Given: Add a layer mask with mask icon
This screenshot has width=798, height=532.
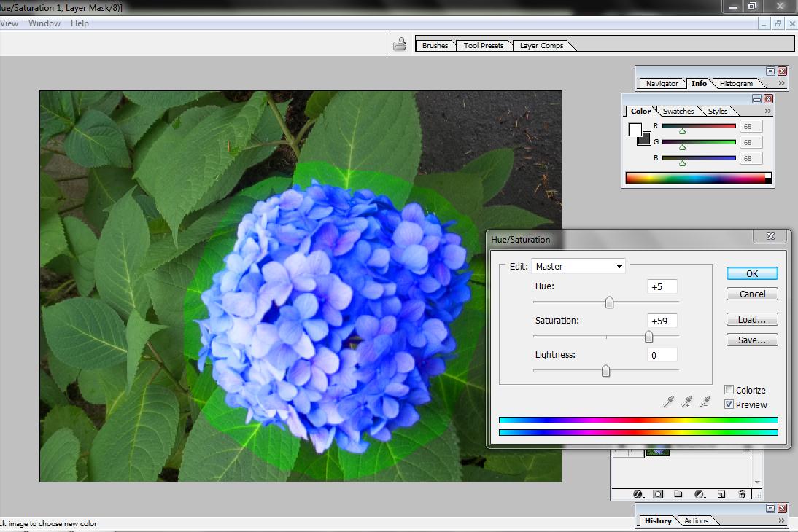Looking at the screenshot, I should [x=658, y=494].
